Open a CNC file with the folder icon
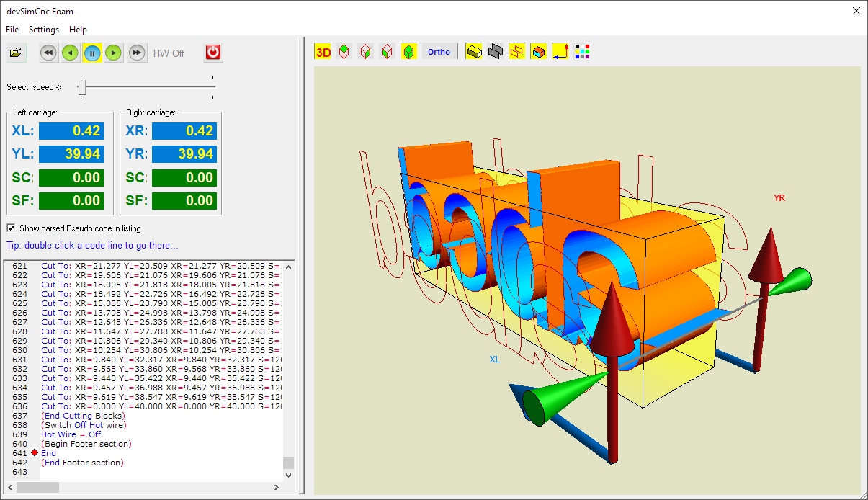Screen dimensions: 868x500 (x=16, y=52)
